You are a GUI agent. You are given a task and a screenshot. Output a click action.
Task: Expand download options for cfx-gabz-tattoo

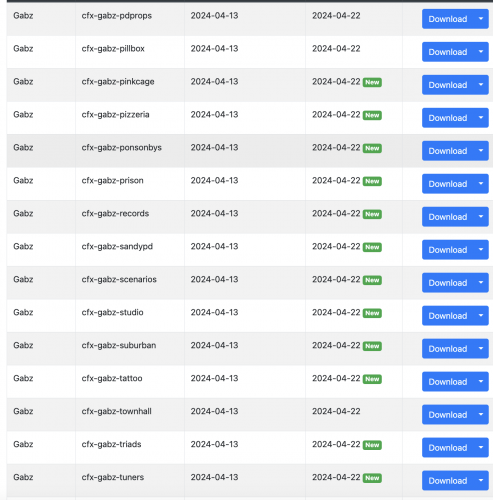pos(481,382)
